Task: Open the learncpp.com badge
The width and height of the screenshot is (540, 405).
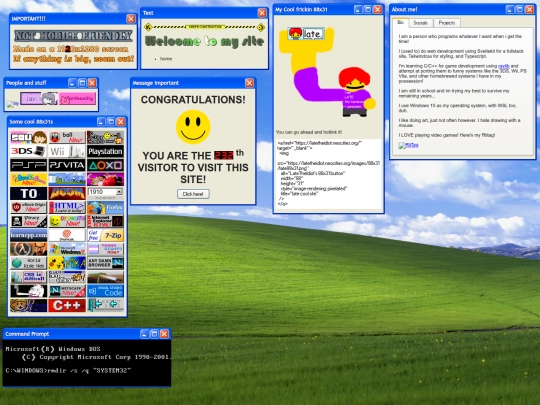Action: point(28,235)
